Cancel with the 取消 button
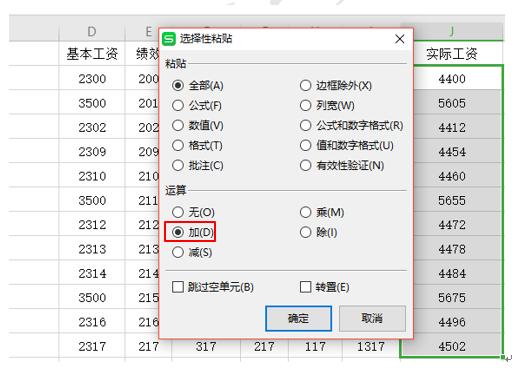 [372, 318]
